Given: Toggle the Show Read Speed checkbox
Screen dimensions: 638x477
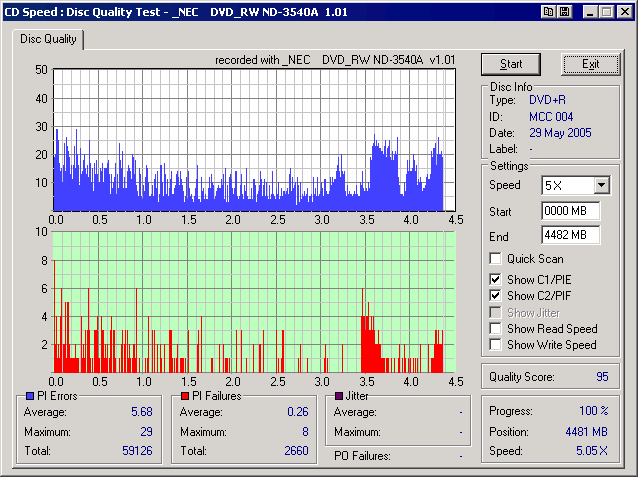Looking at the screenshot, I should tap(495, 328).
